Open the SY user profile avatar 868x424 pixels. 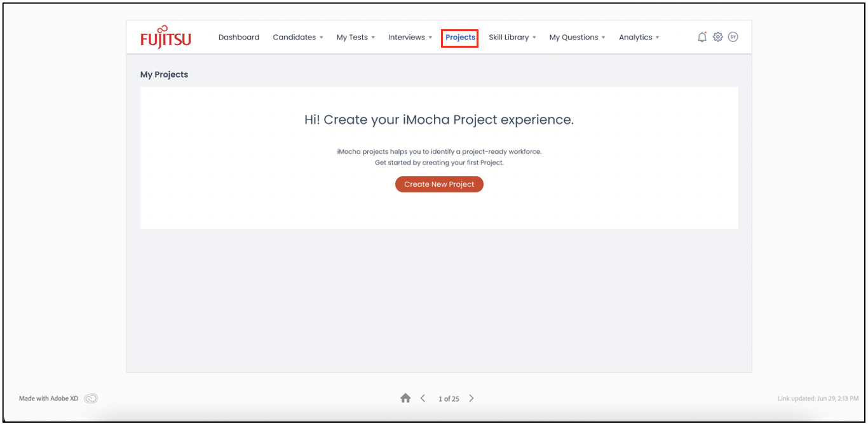point(733,37)
